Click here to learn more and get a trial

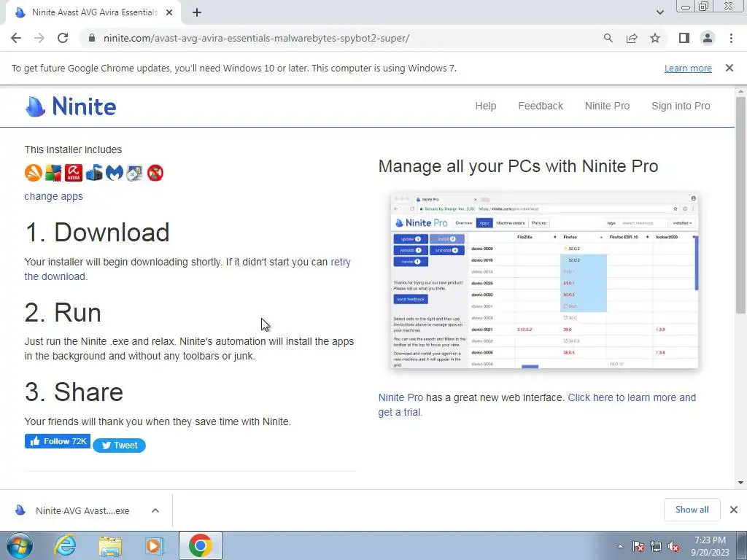(x=537, y=405)
